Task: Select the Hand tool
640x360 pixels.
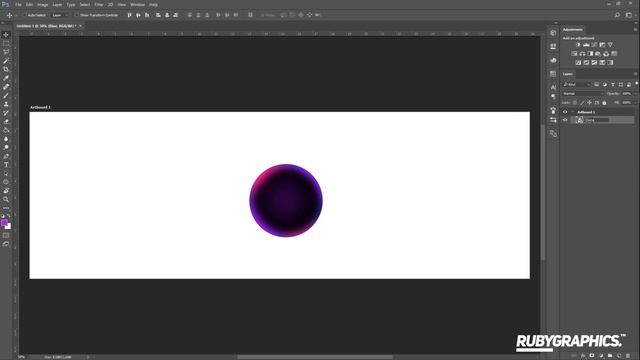Action: click(x=6, y=191)
